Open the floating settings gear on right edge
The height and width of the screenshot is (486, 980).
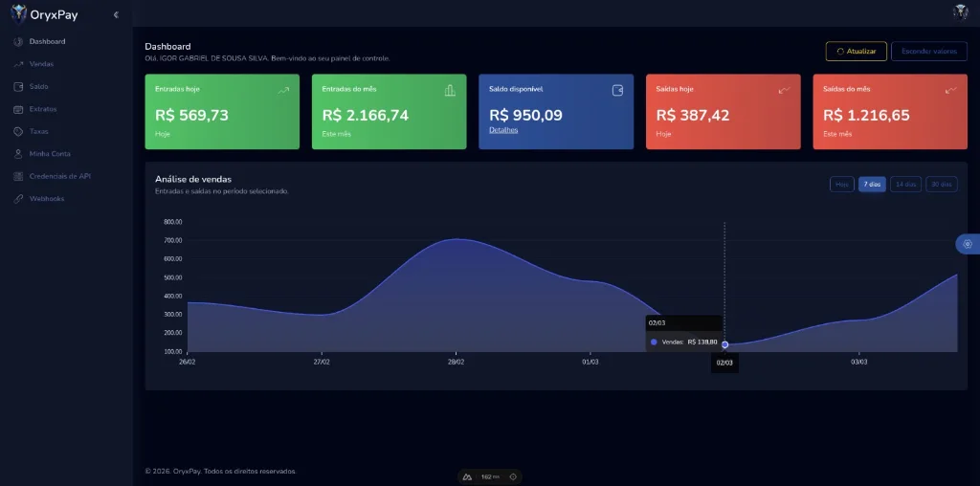tap(969, 244)
